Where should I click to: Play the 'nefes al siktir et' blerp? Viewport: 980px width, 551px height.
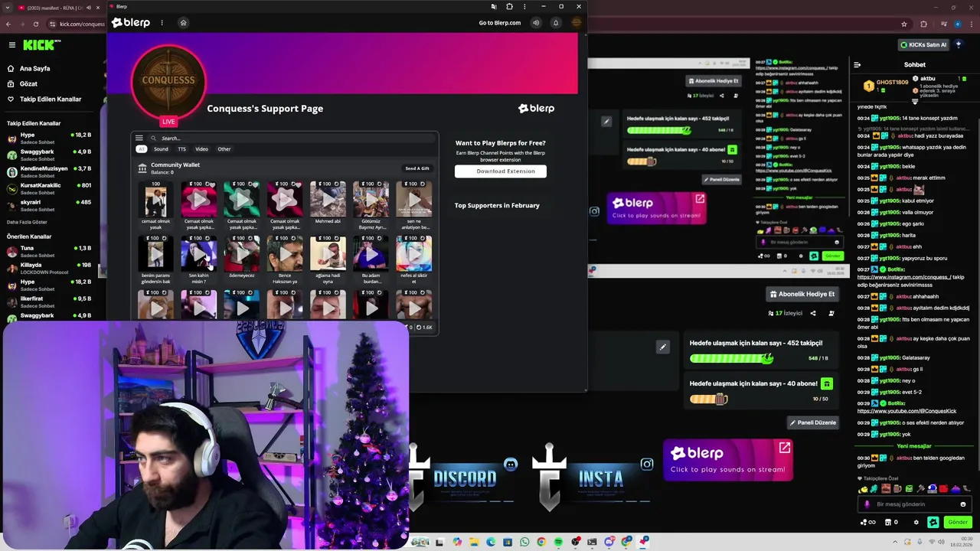coord(413,254)
